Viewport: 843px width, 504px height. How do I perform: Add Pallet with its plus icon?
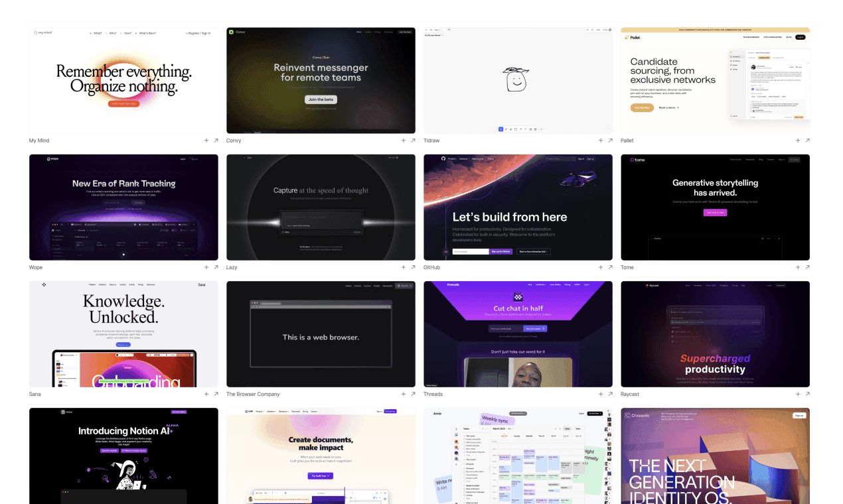pyautogui.click(x=798, y=141)
